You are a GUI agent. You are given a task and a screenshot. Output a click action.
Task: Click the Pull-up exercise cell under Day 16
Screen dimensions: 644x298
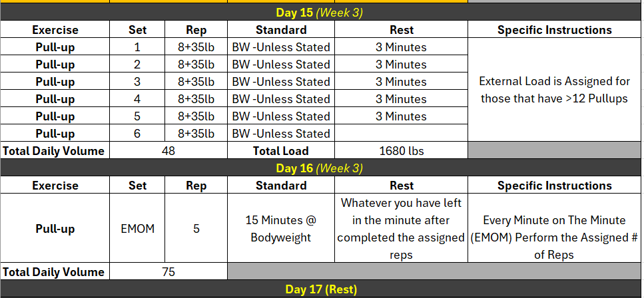click(55, 229)
